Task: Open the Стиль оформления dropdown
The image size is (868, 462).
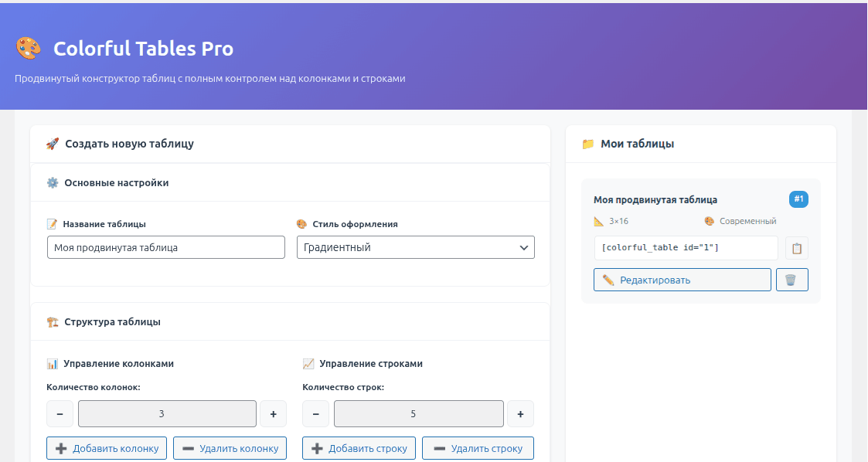Action: click(x=415, y=247)
